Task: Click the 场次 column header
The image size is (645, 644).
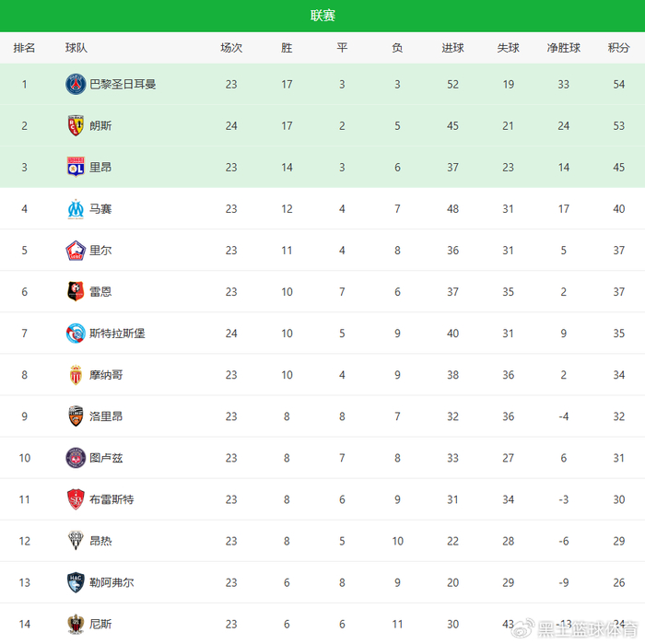Action: point(231,48)
